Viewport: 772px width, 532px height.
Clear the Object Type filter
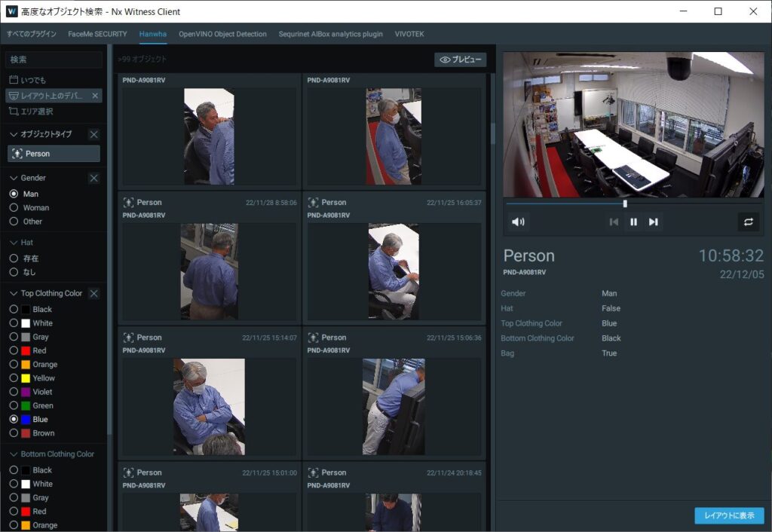(x=93, y=134)
